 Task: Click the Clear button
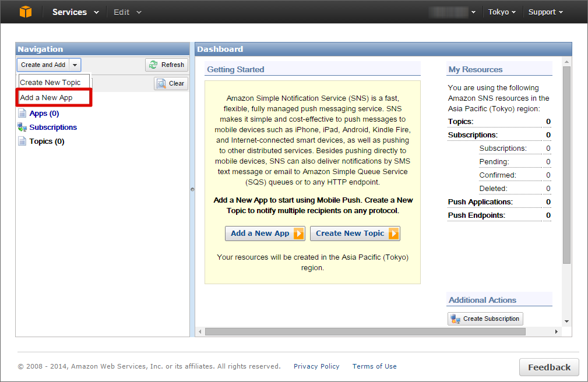[x=171, y=83]
